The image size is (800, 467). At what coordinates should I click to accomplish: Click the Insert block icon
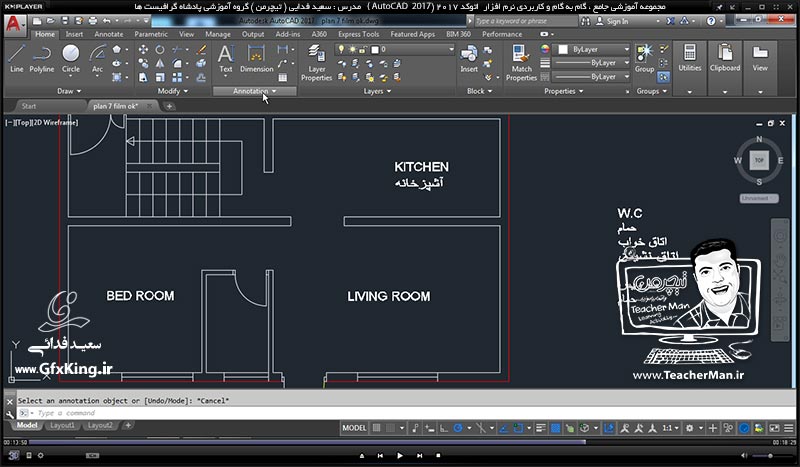[469, 59]
